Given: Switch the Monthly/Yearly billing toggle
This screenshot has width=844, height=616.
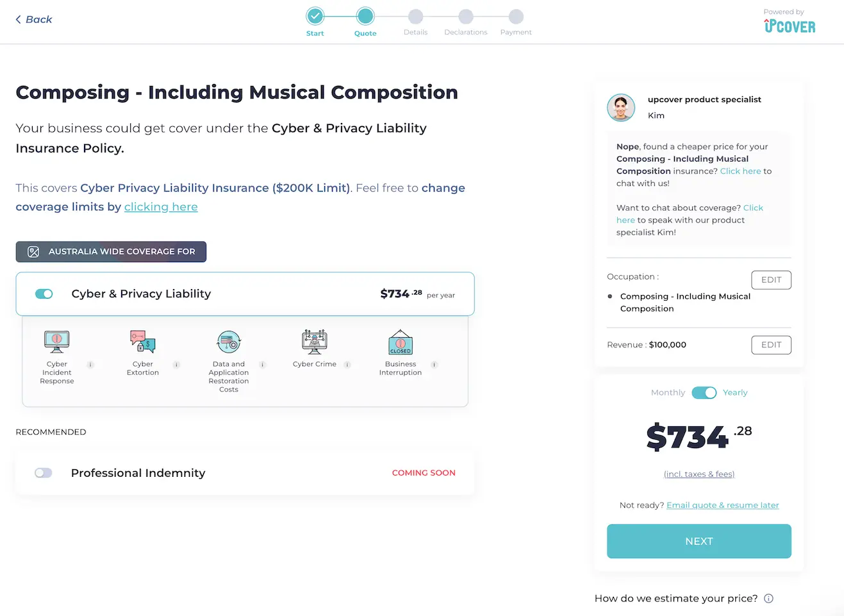Looking at the screenshot, I should 704,392.
